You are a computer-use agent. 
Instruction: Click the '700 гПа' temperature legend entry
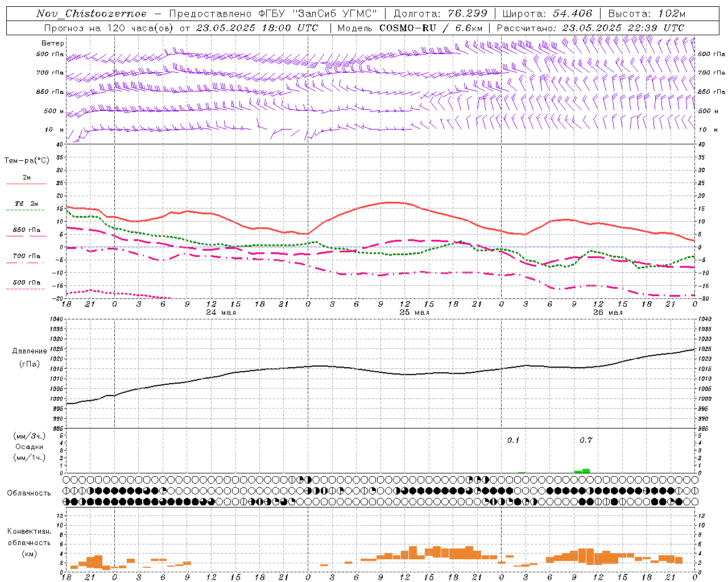(27, 256)
